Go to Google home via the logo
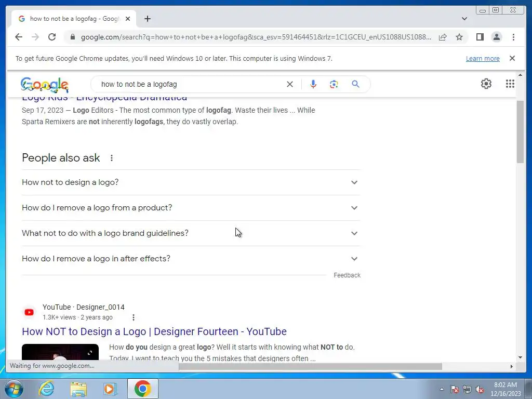The image size is (532, 399). click(45, 85)
